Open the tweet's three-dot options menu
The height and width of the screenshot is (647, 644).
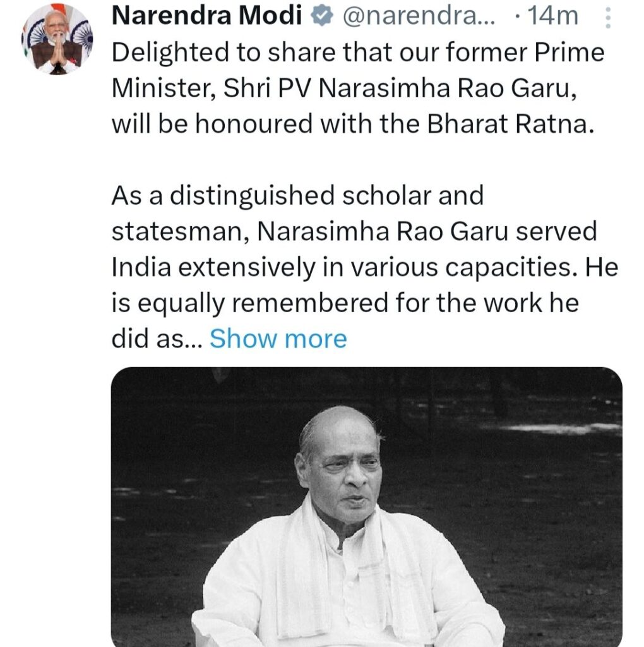click(608, 17)
